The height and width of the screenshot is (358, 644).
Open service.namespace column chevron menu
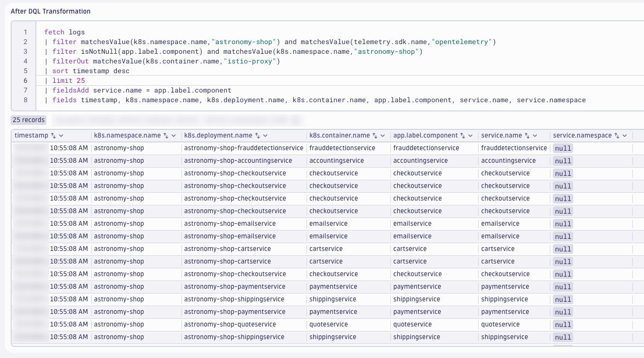625,136
